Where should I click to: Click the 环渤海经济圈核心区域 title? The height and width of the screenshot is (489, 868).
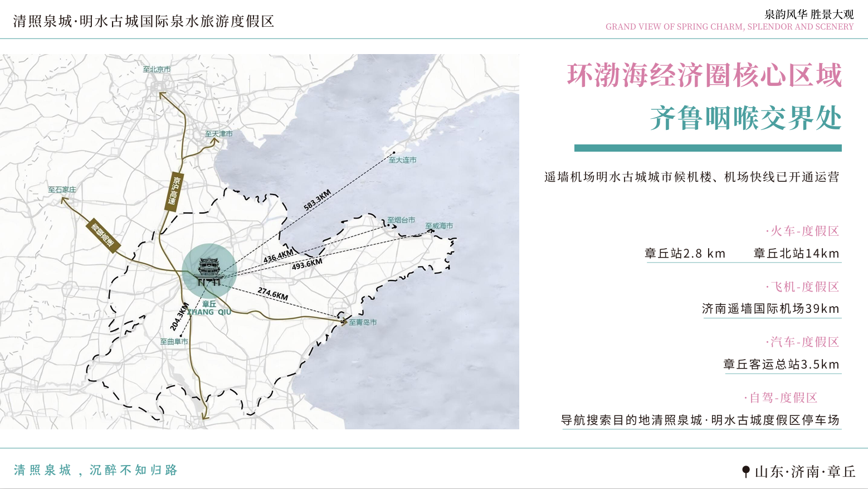[x=704, y=75]
